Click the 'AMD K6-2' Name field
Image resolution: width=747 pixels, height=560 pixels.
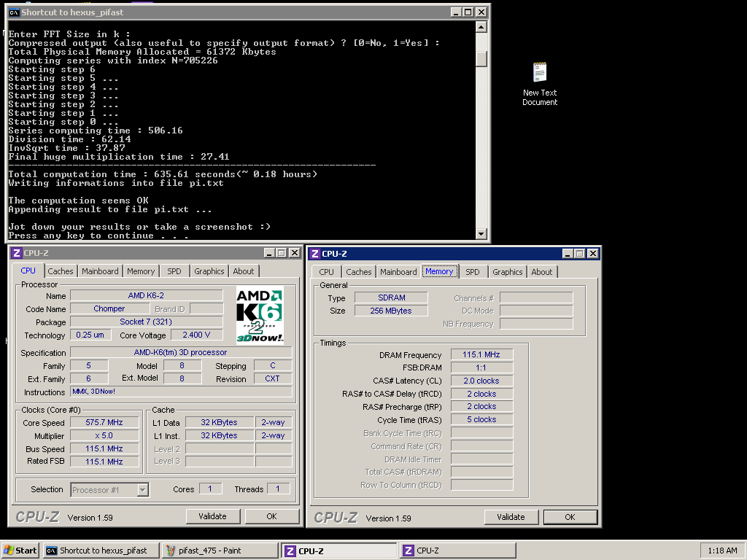coord(146,296)
